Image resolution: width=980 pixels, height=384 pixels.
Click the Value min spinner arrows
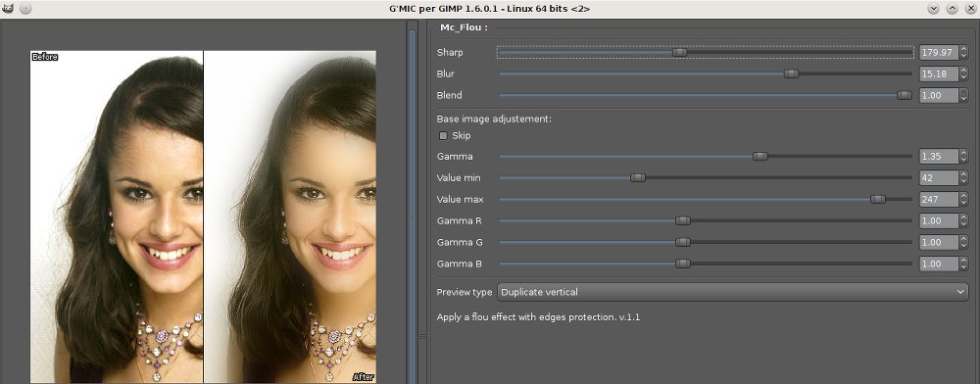[963, 178]
